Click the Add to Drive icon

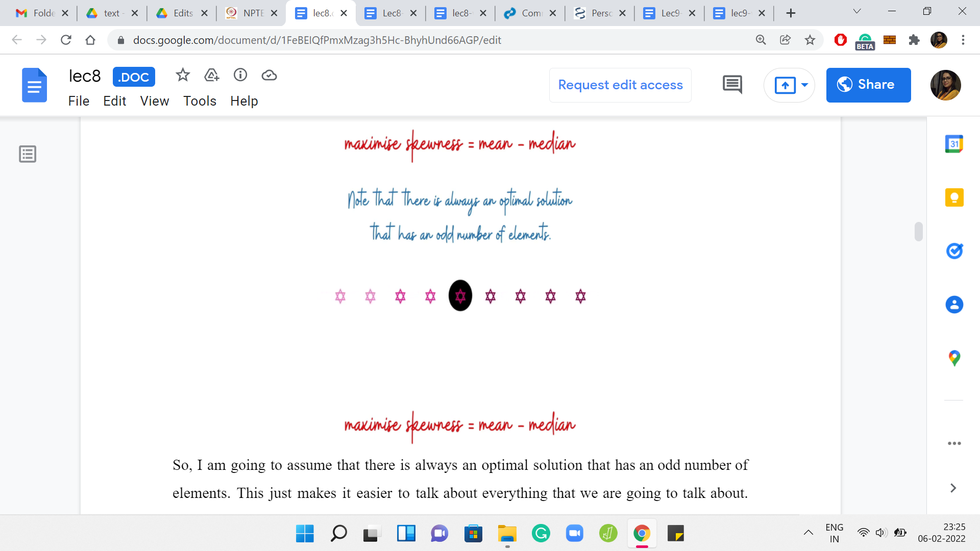tap(211, 76)
